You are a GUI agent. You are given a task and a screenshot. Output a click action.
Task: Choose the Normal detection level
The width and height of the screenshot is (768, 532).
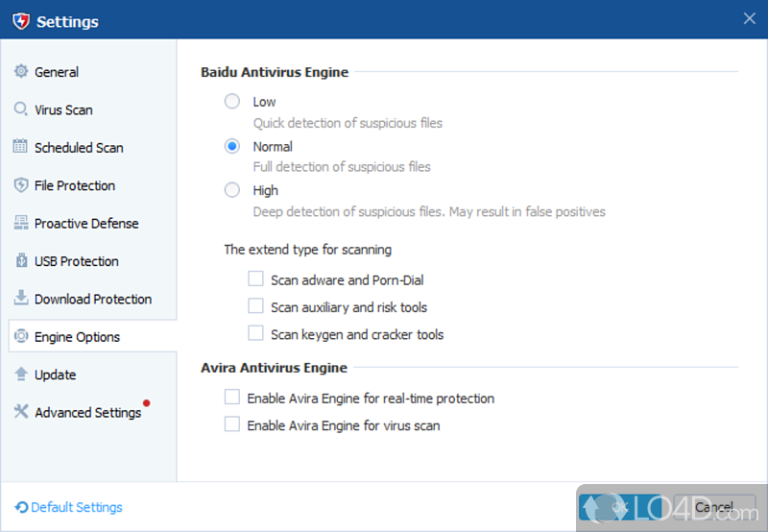point(232,147)
